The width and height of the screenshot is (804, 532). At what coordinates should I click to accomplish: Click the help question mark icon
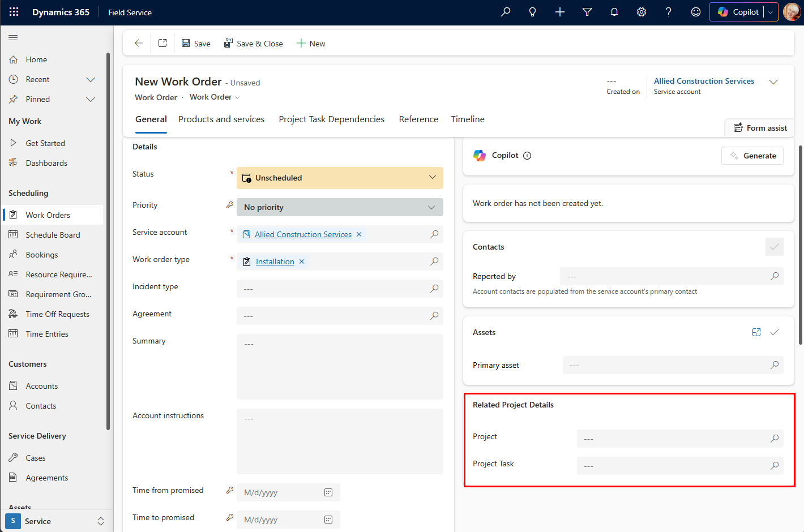point(669,12)
